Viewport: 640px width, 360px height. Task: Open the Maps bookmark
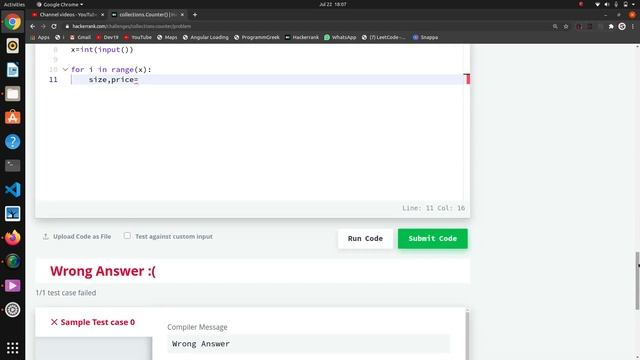click(x=167, y=37)
